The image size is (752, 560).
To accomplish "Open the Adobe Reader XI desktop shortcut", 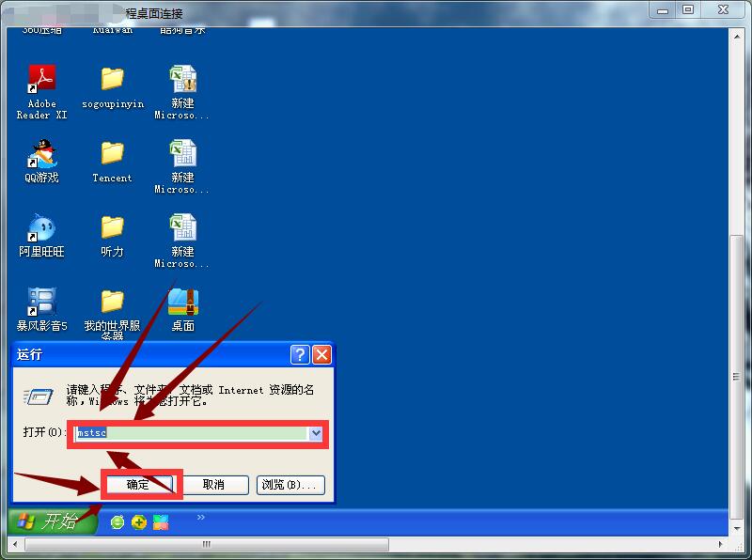I will pos(41,81).
